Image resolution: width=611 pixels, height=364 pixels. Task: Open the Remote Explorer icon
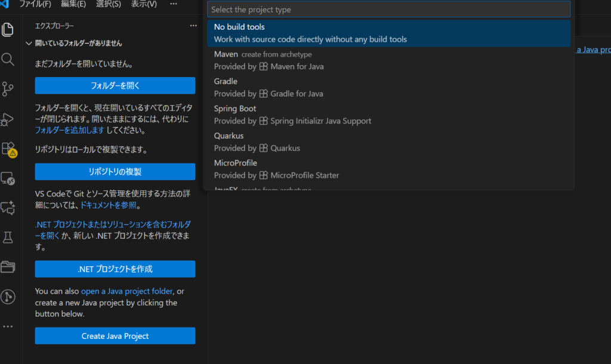coord(8,178)
